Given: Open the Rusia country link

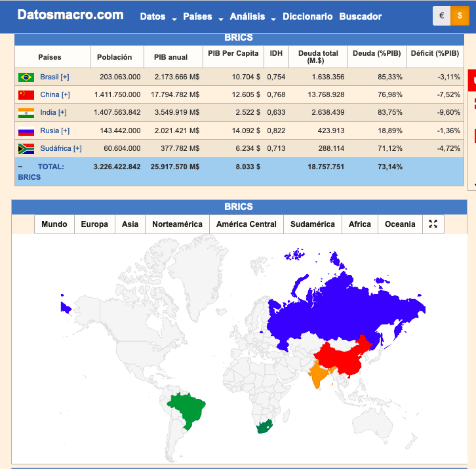Looking at the screenshot, I should [49, 131].
